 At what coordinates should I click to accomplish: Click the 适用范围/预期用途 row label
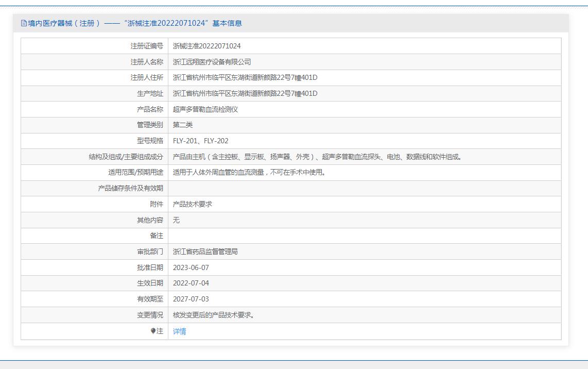coord(136,173)
